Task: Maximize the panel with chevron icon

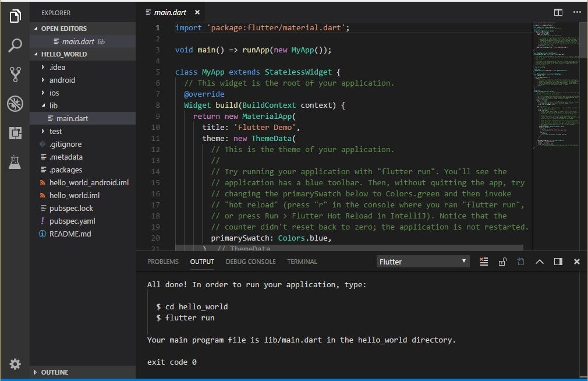Action: coord(540,262)
